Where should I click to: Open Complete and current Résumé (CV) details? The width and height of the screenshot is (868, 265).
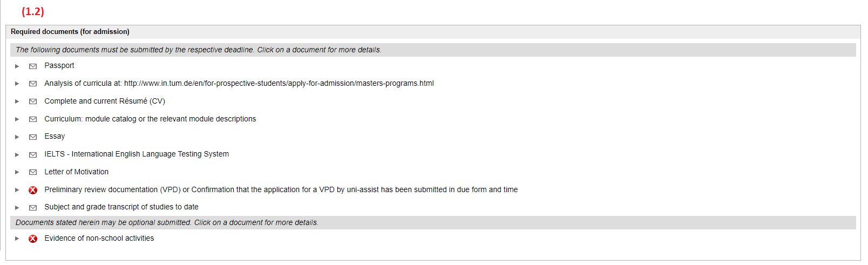click(x=105, y=101)
